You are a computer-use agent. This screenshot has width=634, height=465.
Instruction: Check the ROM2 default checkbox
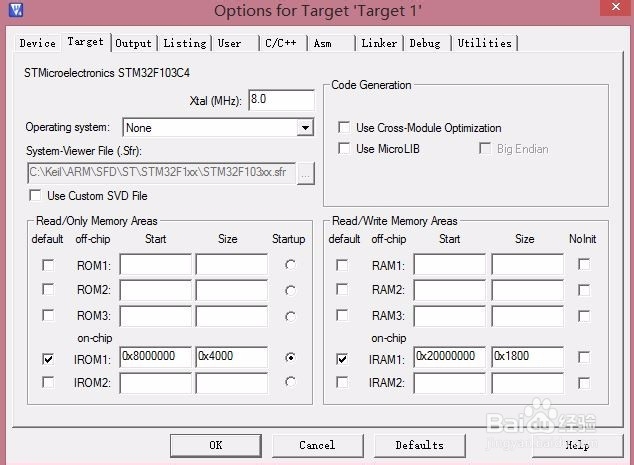48,290
